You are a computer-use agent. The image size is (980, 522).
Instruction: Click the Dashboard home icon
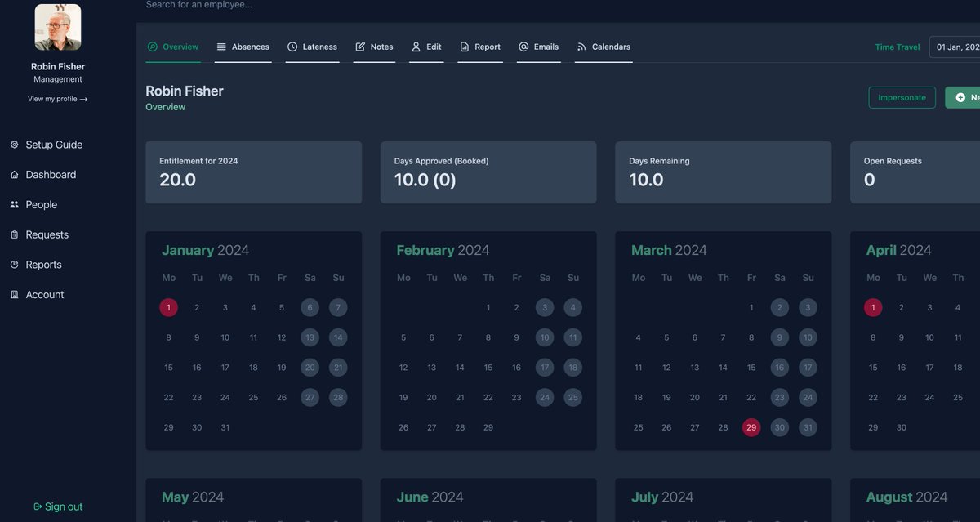pyautogui.click(x=14, y=175)
